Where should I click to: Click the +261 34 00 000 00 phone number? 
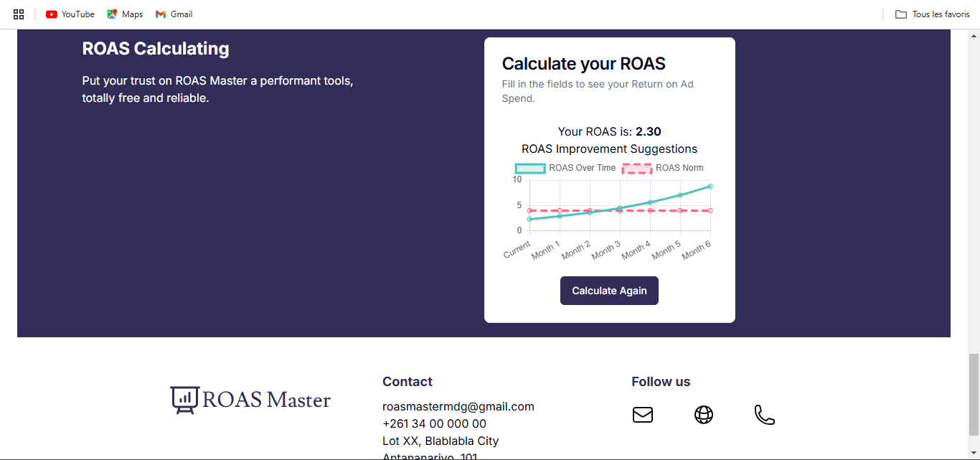pos(434,424)
